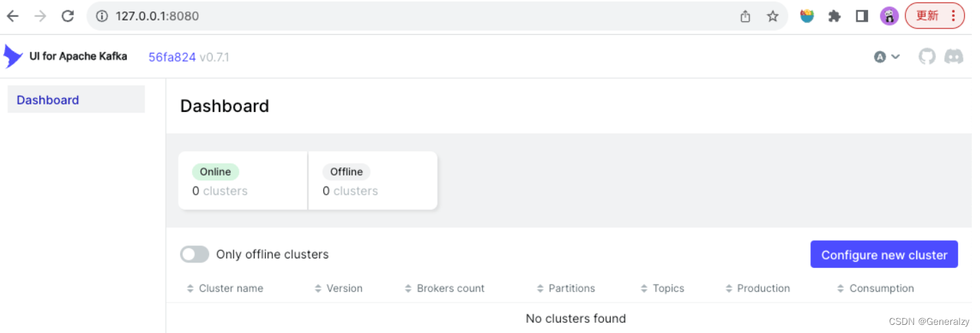Image resolution: width=980 pixels, height=333 pixels.
Task: Click Configure new cluster button
Action: pyautogui.click(x=884, y=254)
